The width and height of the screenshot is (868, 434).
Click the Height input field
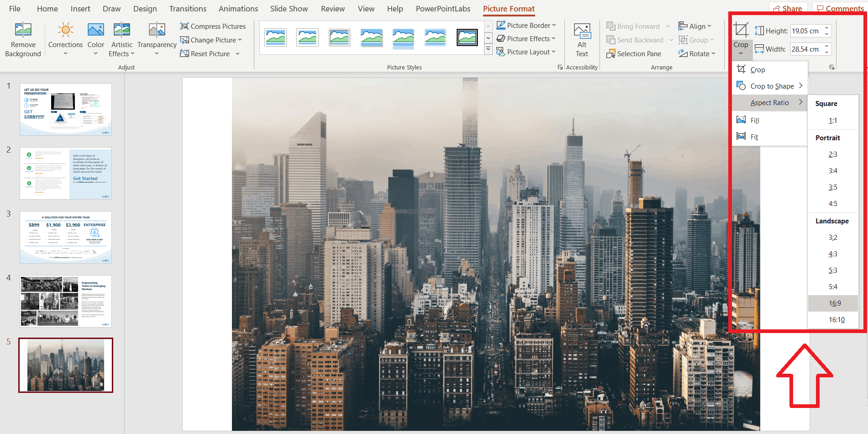point(807,31)
